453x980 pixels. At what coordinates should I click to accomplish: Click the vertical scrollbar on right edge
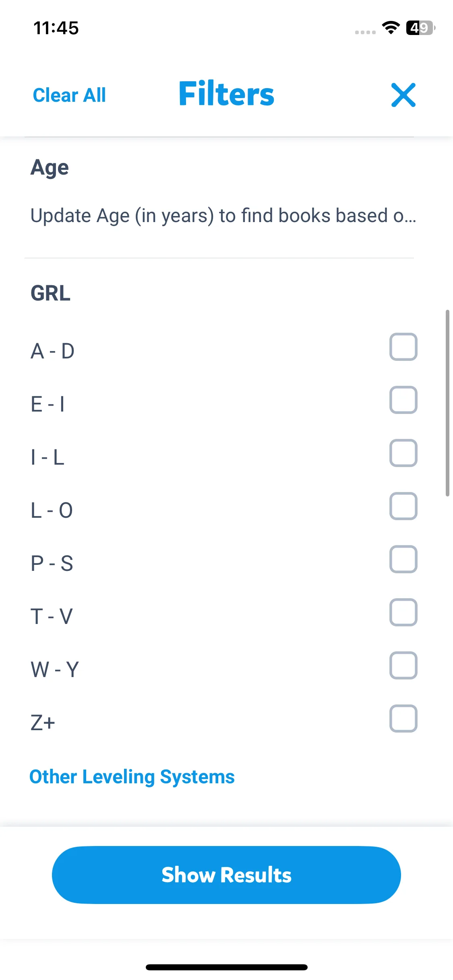tap(447, 403)
